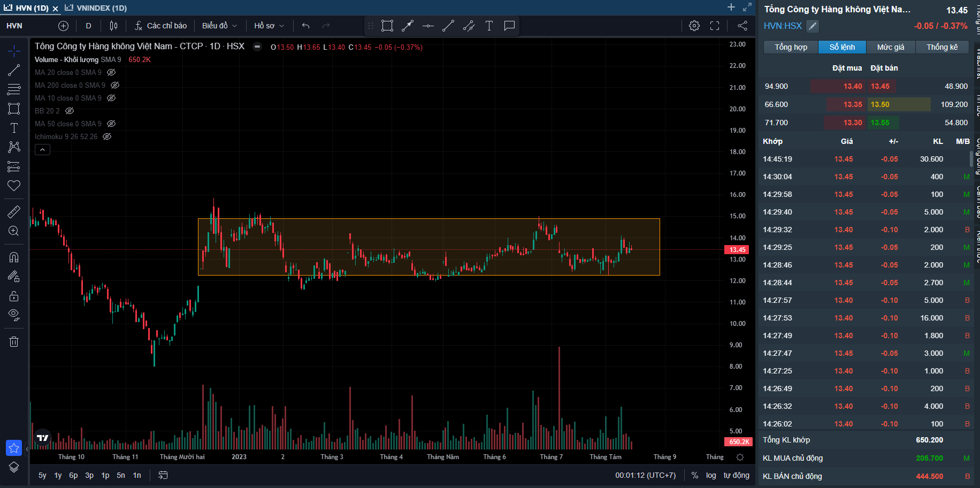
Task: Toggle magnet mode for drawings
Action: pyautogui.click(x=14, y=257)
